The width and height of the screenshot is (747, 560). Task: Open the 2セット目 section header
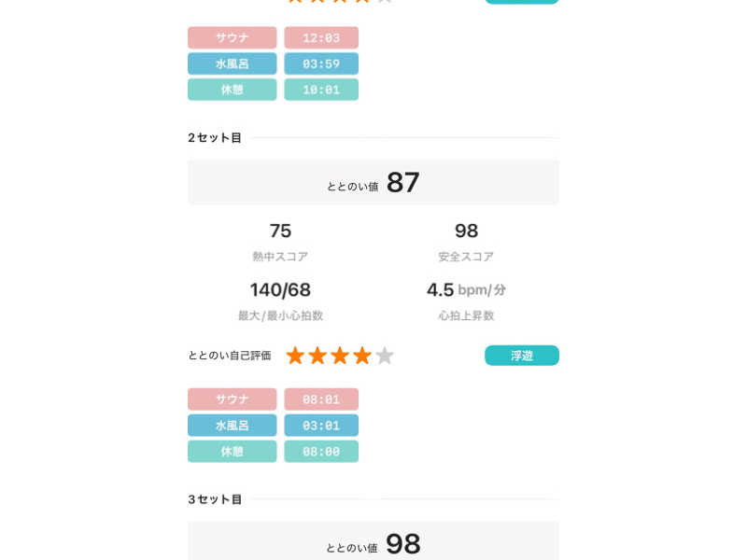click(x=215, y=137)
